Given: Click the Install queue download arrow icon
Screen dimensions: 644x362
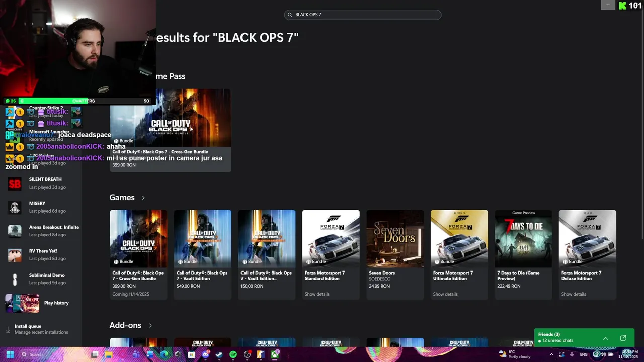Looking at the screenshot, I should [x=8, y=330].
